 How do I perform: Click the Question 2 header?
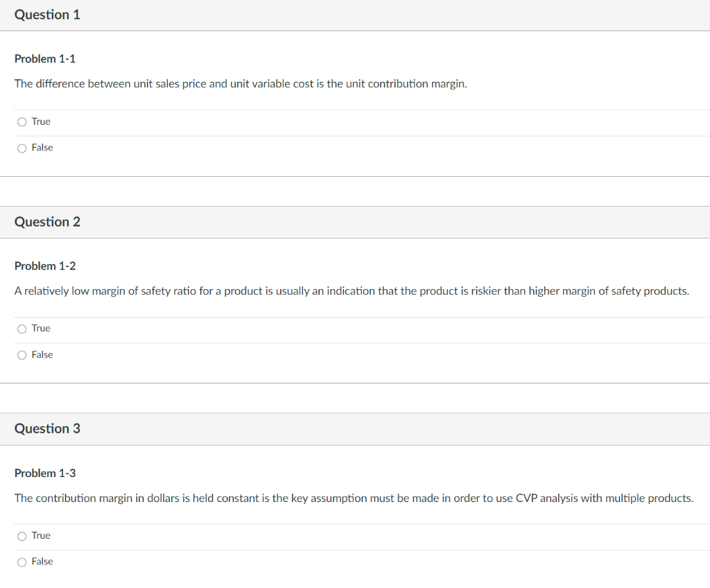coord(47,222)
